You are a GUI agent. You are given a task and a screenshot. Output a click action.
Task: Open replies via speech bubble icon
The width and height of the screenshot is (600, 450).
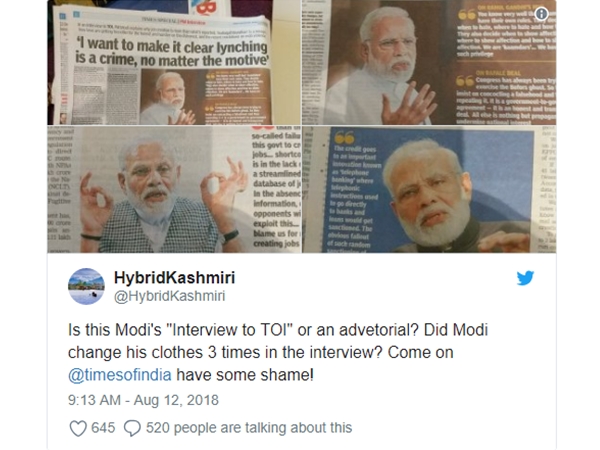tap(132, 428)
